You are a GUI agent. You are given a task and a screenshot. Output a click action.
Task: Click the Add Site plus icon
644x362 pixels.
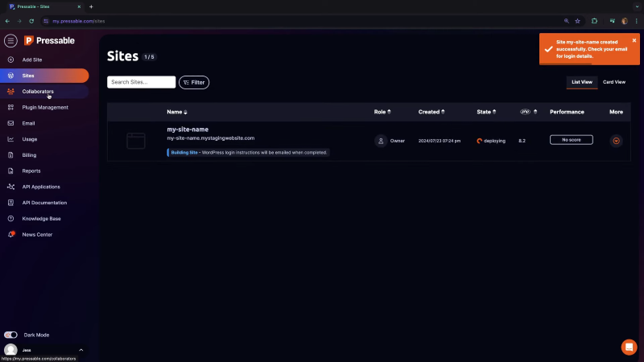click(10, 60)
